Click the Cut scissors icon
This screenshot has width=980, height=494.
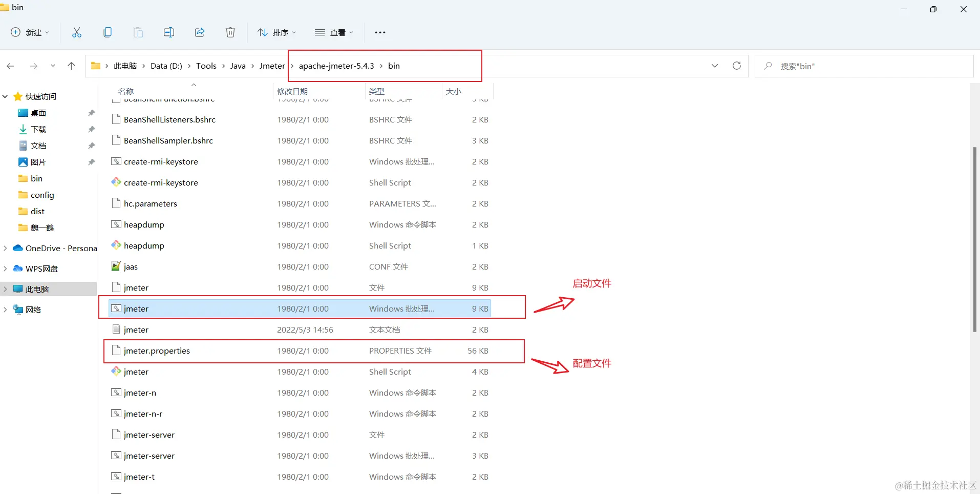(x=77, y=32)
